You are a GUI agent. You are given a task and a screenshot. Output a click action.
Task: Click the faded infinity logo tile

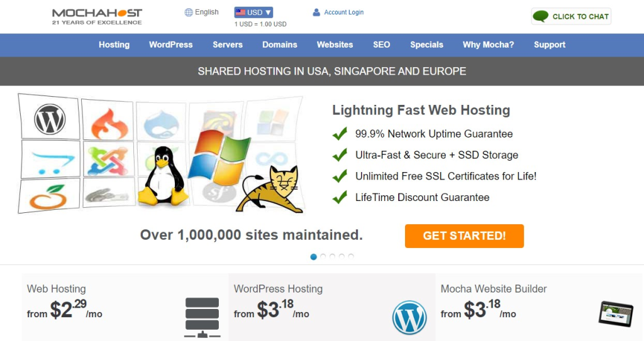(272, 158)
